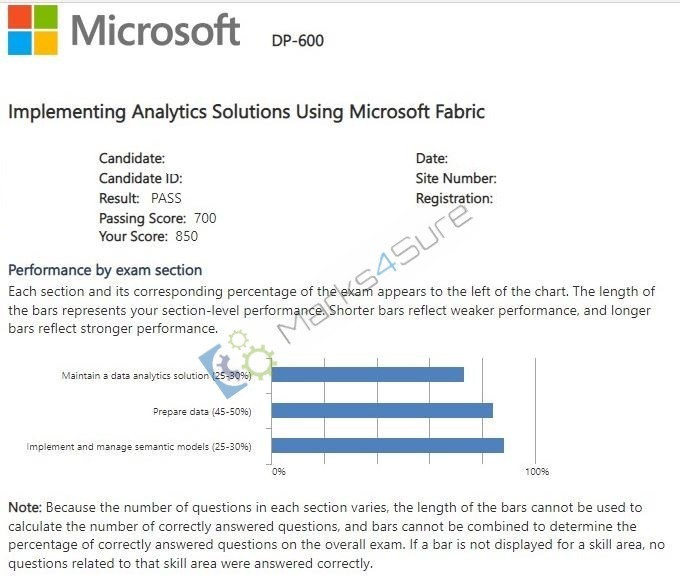Click the Microsoft wordmark text

pyautogui.click(x=155, y=30)
